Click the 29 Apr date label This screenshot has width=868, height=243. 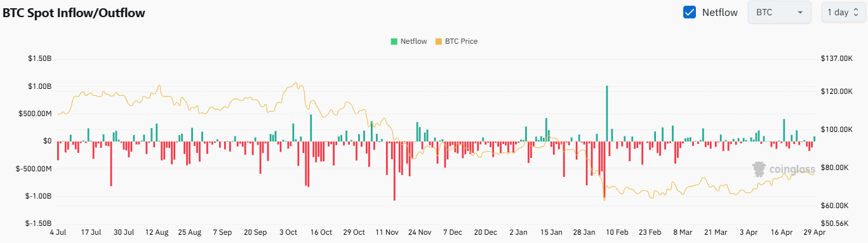coord(814,233)
